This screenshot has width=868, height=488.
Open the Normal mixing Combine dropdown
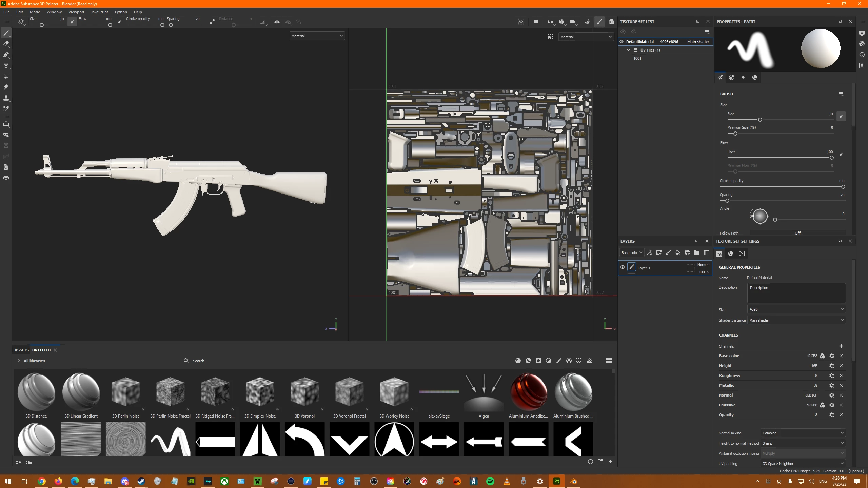coord(803,433)
